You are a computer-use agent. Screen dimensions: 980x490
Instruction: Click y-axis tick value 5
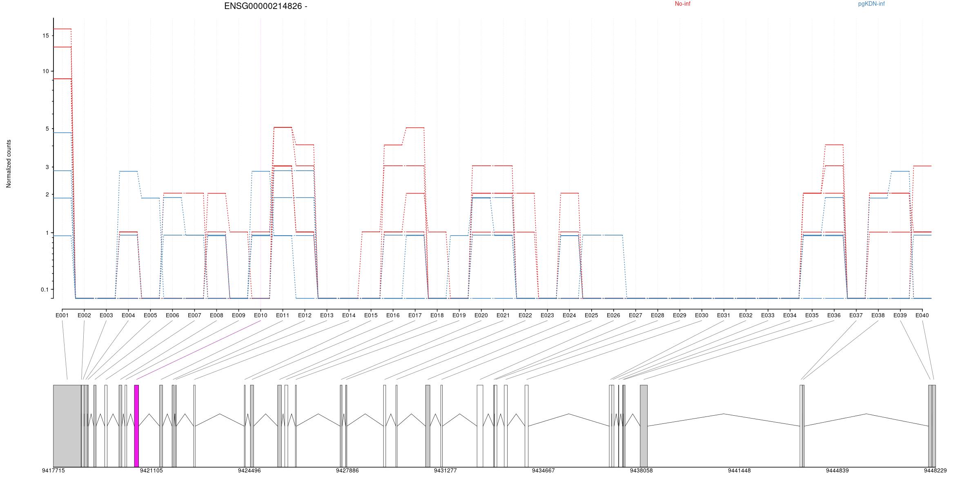[47, 129]
